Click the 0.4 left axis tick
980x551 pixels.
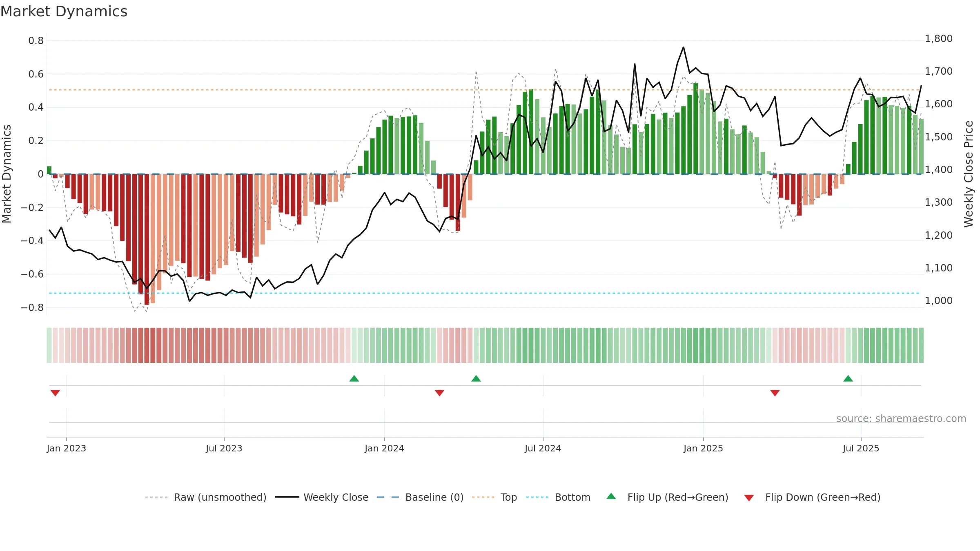(x=36, y=107)
